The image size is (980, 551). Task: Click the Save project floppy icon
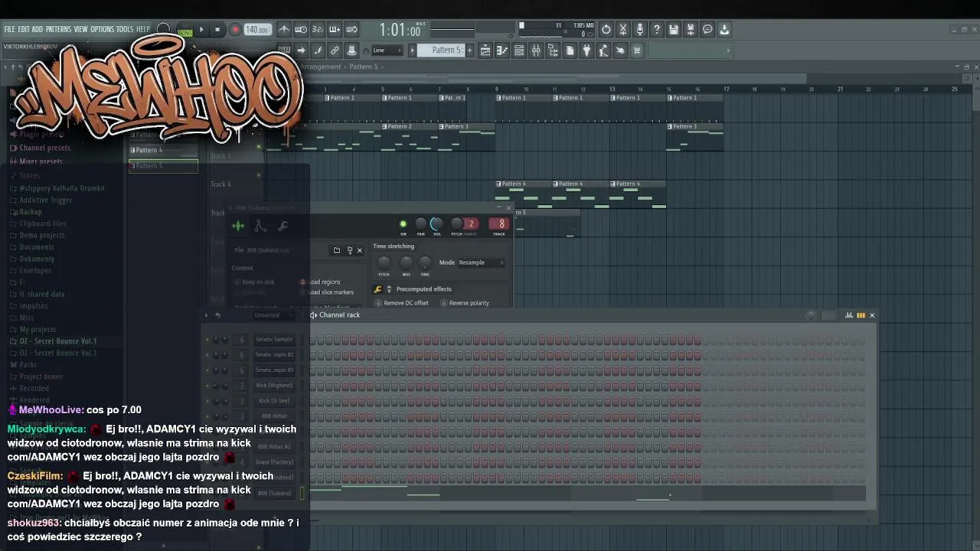674,30
